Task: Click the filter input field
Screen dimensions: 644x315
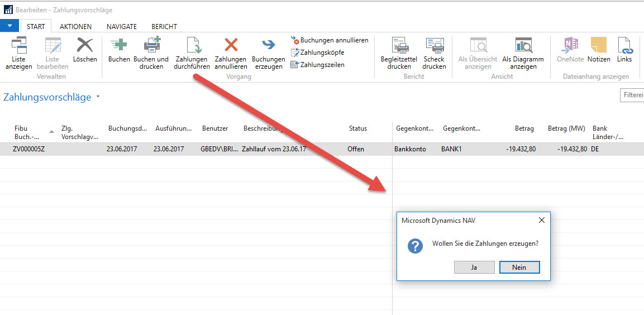Action: tap(632, 96)
